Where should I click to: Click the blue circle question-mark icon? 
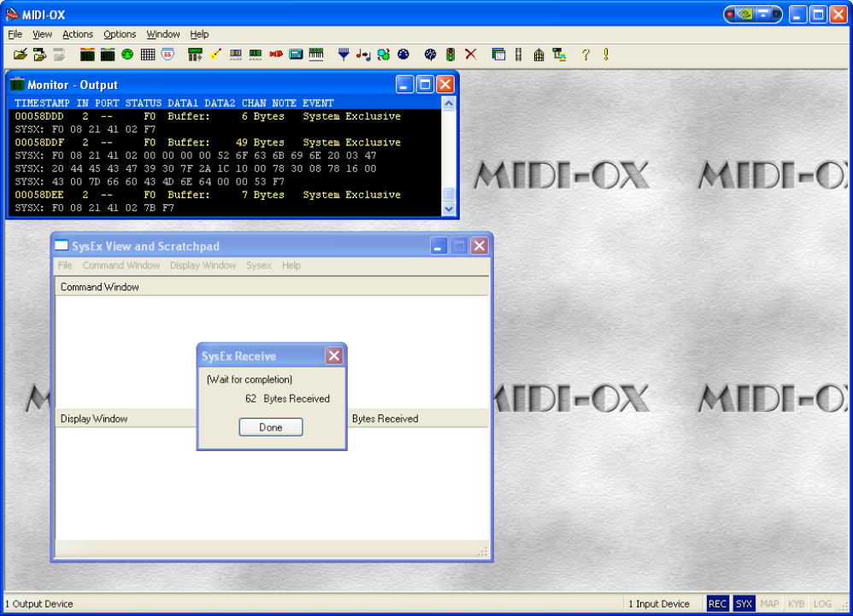430,55
